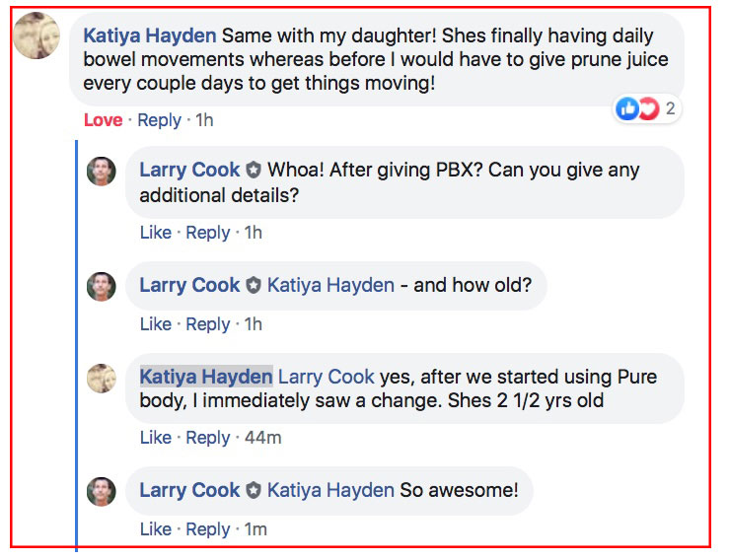The image size is (729, 560).
Task: Click badge icon in the 'So awesome!' comment
Action: [x=254, y=491]
